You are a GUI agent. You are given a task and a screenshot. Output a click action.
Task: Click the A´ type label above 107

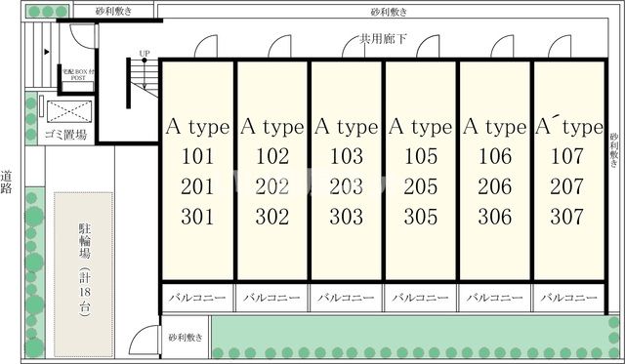tap(569, 127)
